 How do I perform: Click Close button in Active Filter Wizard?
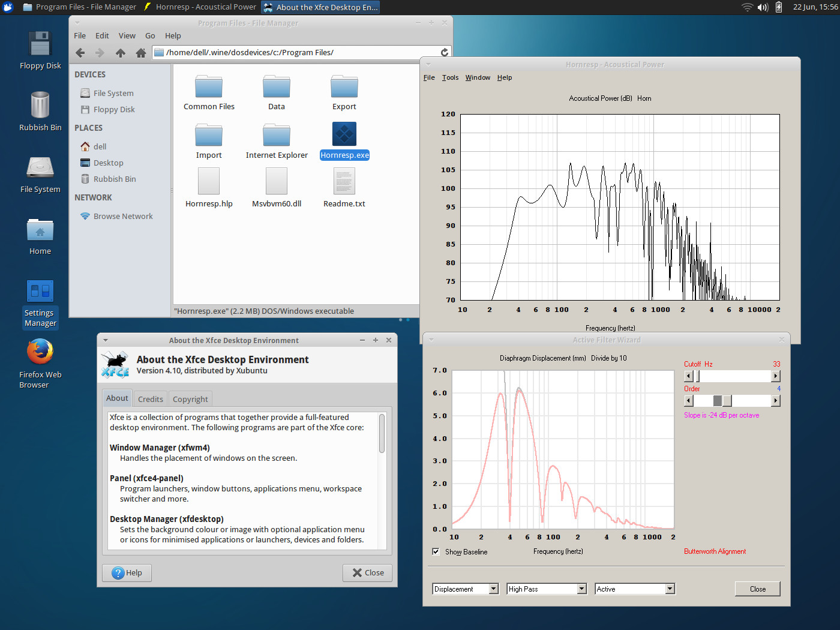tap(757, 589)
